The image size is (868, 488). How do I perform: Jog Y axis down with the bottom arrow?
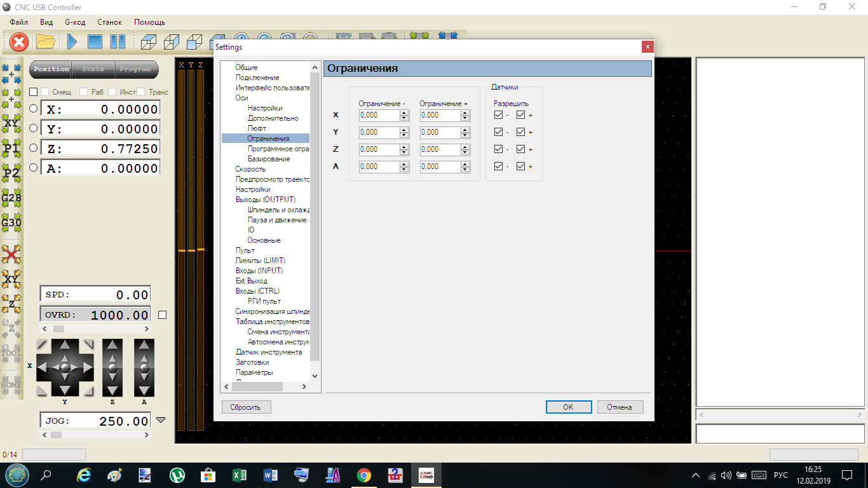pos(65,390)
